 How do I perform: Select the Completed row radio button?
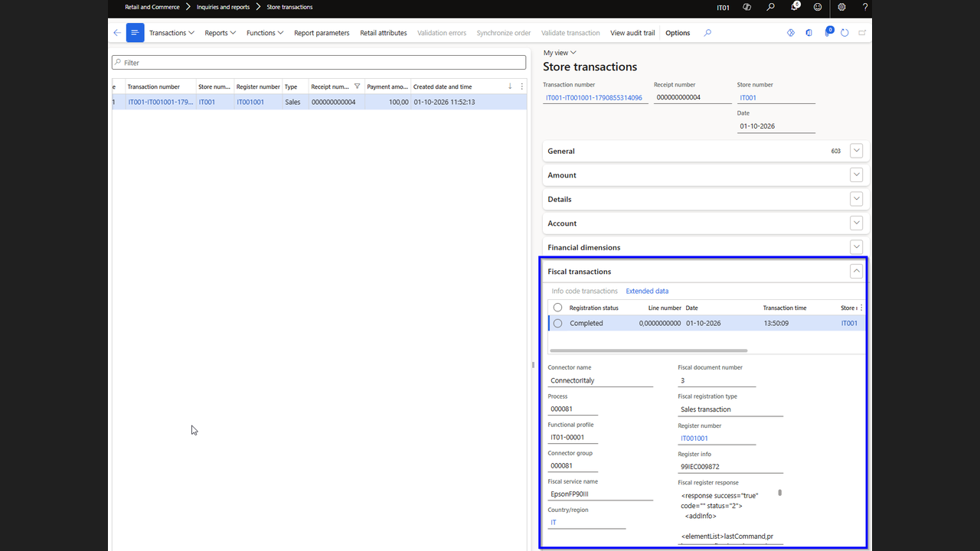[557, 323]
